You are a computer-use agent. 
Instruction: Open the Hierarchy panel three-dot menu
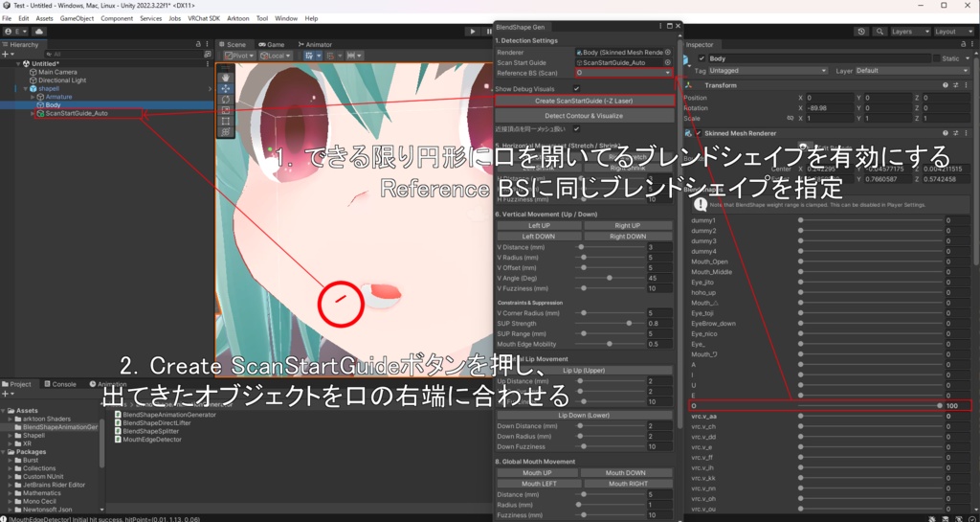[x=208, y=44]
